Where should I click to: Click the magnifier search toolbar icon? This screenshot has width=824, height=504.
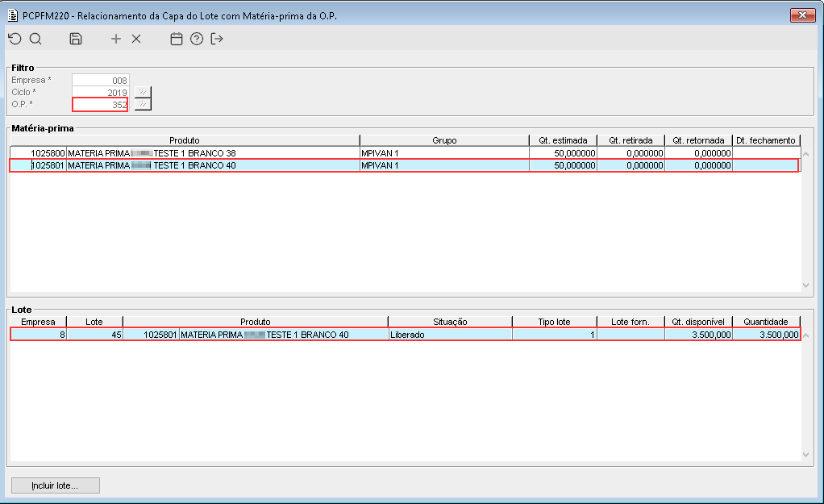coord(35,39)
